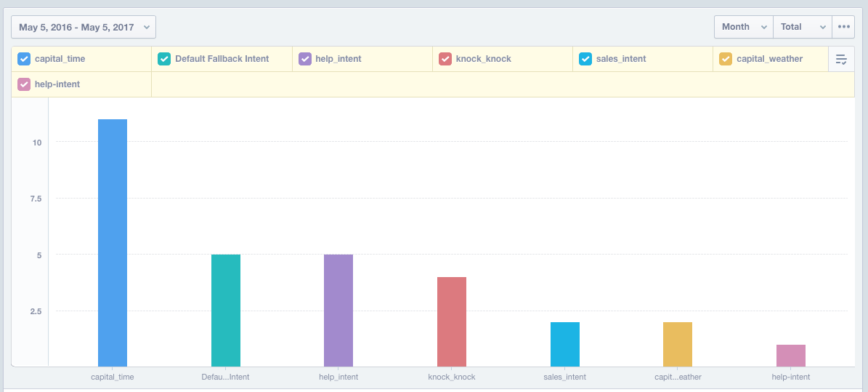Click the Defau...Intent x-axis label
Image resolution: width=868 pixels, height=392 pixels.
[x=225, y=377]
